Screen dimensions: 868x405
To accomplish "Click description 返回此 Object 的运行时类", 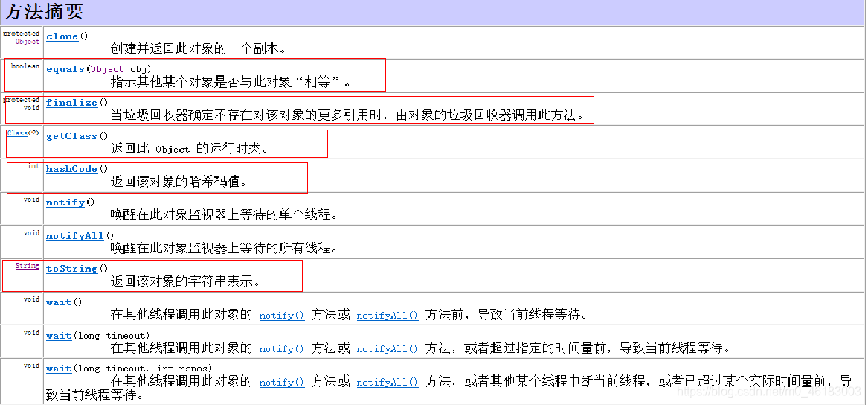I will [190, 149].
